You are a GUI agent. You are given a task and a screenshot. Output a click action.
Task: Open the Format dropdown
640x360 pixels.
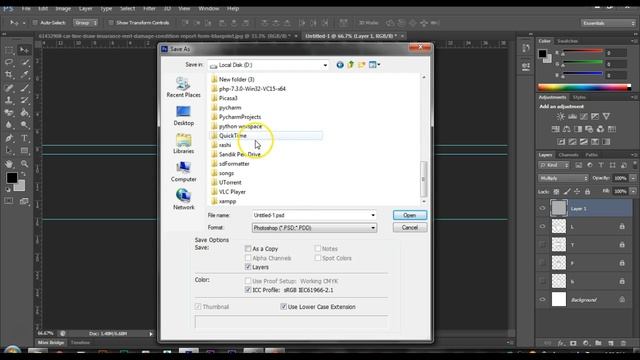tap(314, 228)
